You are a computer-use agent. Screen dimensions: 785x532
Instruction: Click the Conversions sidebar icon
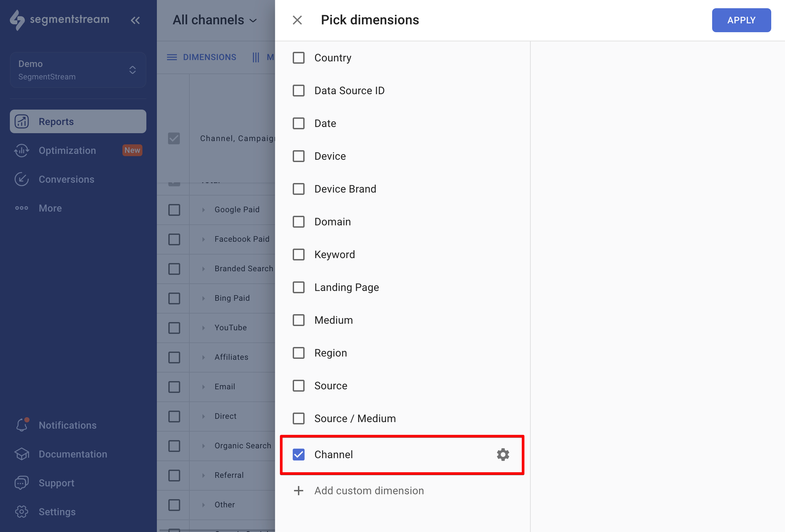coord(22,179)
